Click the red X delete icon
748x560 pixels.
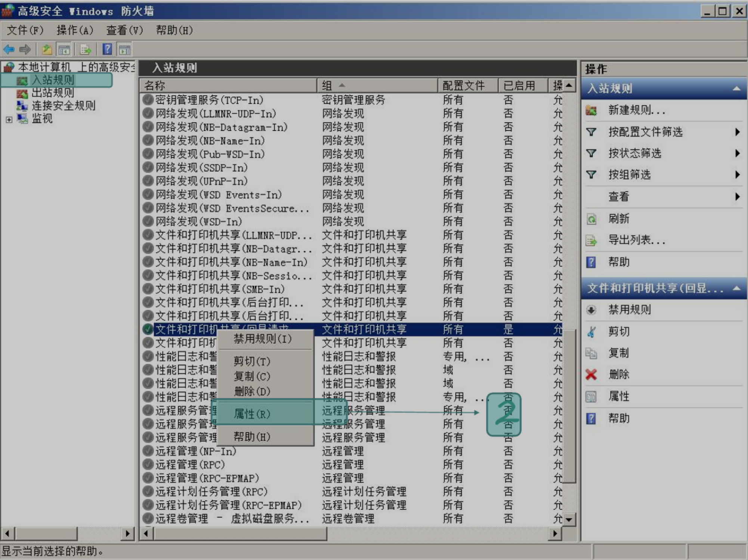pos(591,374)
